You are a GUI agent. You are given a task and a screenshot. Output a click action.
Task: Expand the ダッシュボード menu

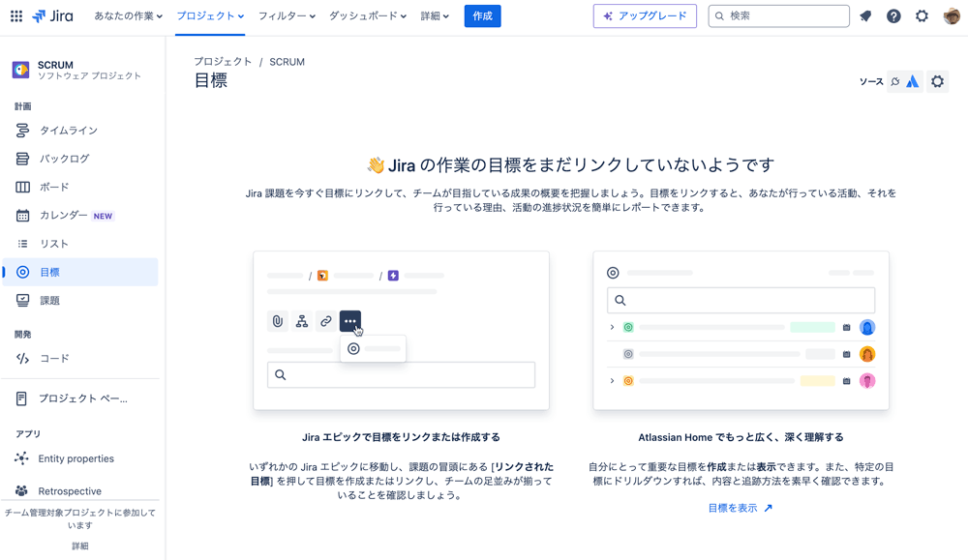click(367, 16)
